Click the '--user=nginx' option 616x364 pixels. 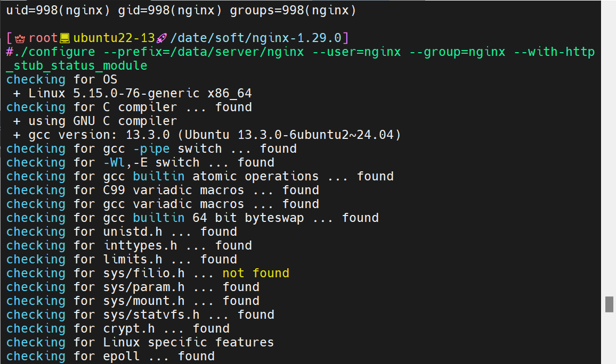[356, 52]
